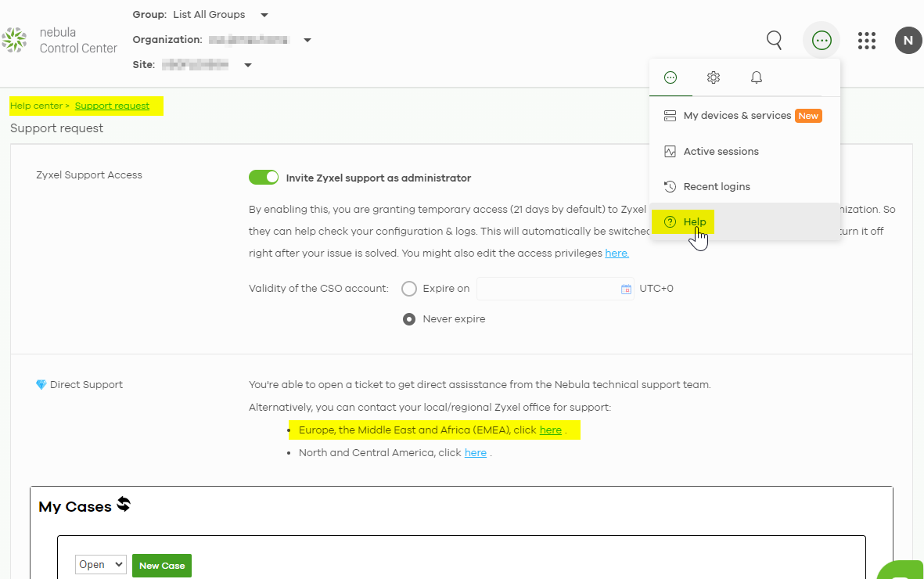Click North and Central America here link
Image resolution: width=924 pixels, height=579 pixels.
(x=476, y=453)
